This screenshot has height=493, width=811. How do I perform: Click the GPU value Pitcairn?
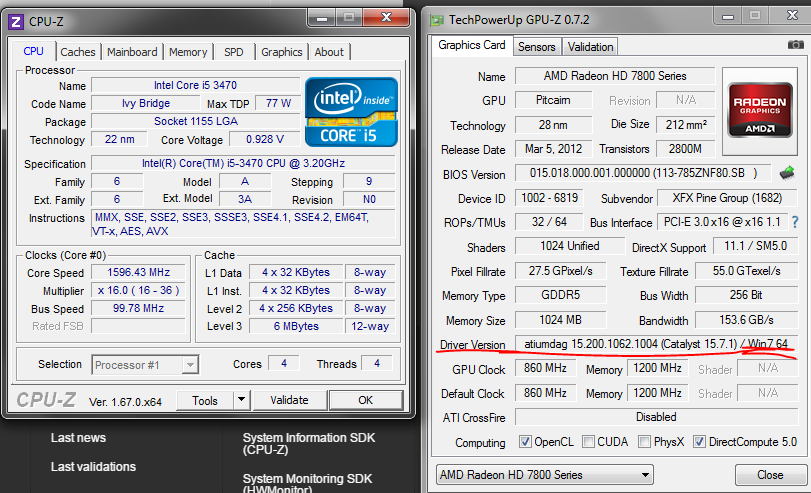[553, 100]
